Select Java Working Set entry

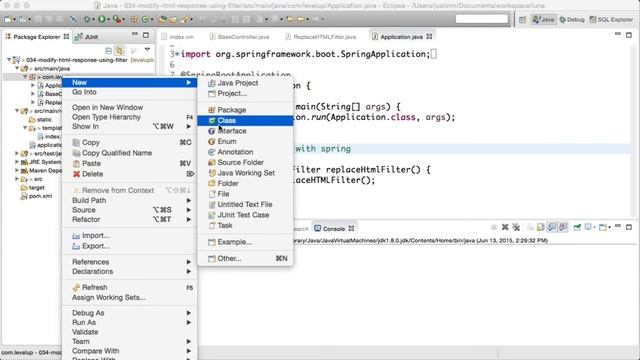point(245,173)
